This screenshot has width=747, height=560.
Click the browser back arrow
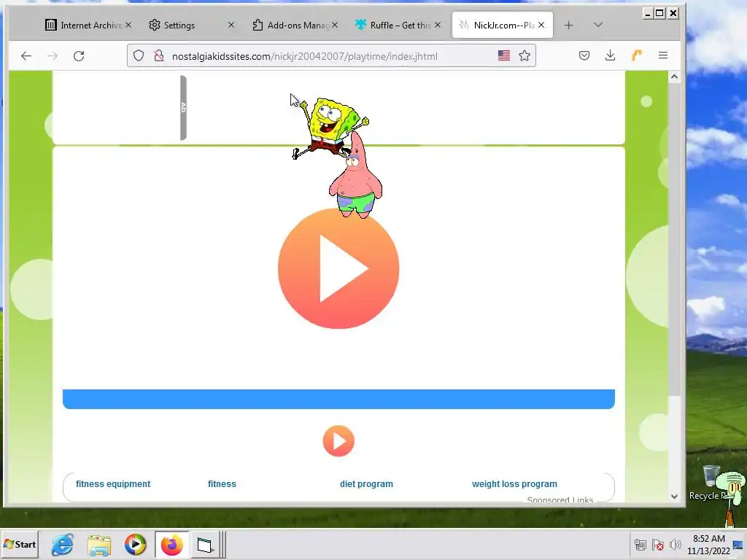click(26, 56)
